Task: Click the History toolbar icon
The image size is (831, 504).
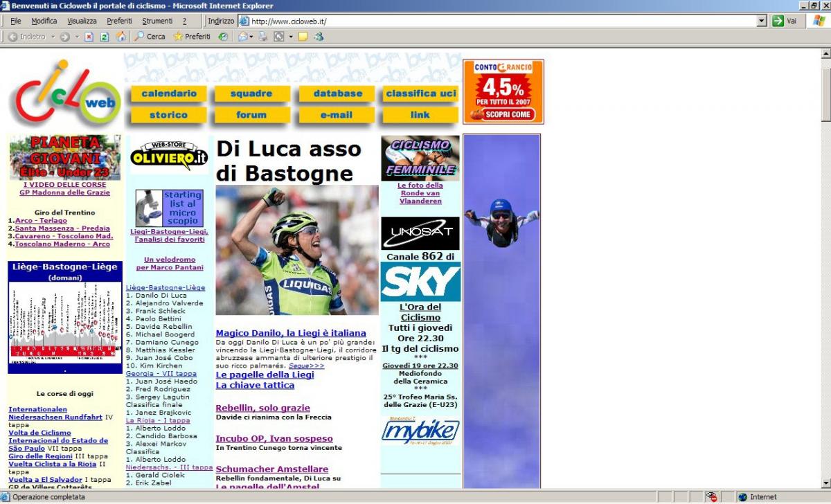Action: (x=223, y=37)
